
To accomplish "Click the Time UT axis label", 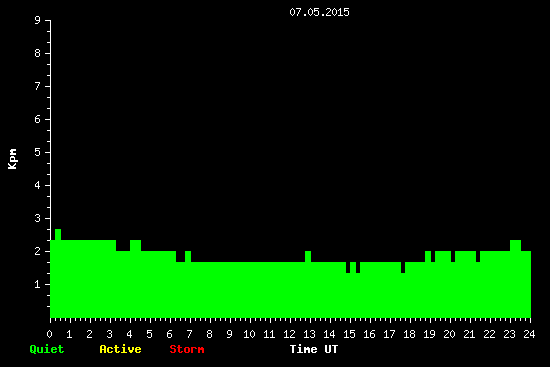I will (314, 349).
